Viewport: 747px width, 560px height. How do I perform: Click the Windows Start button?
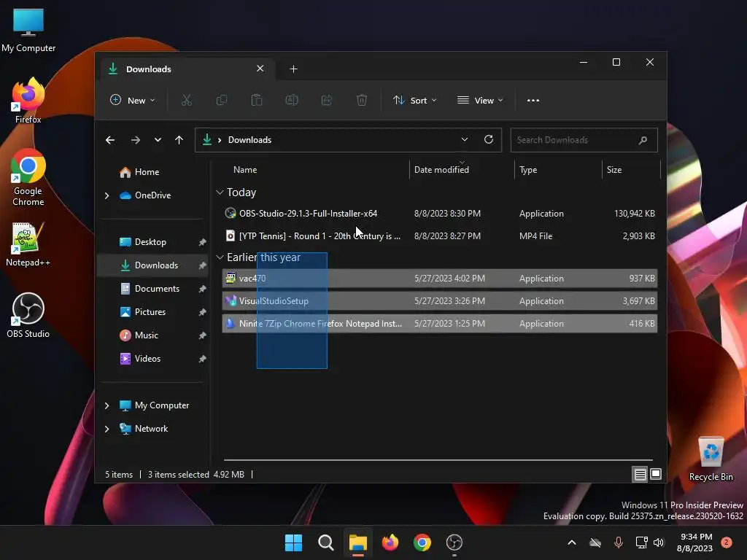coord(293,542)
